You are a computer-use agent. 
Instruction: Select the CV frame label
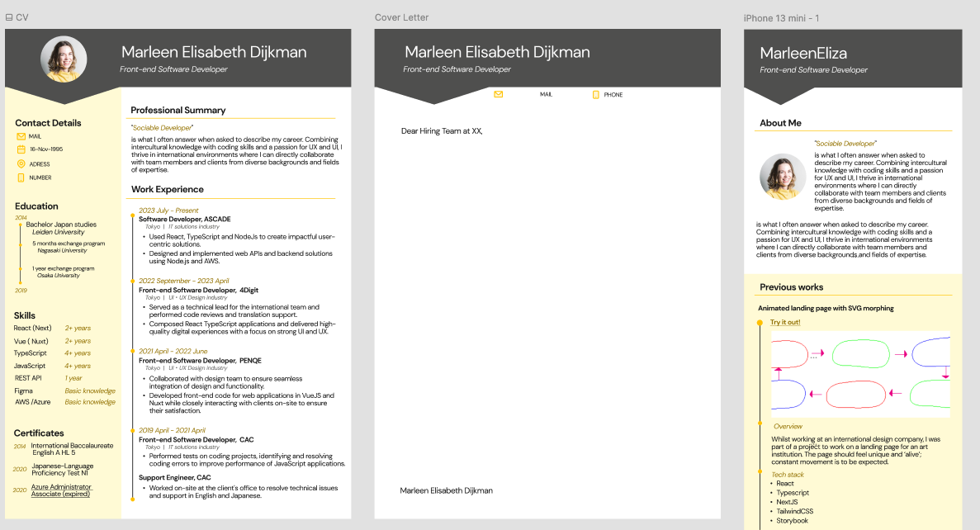tap(22, 17)
